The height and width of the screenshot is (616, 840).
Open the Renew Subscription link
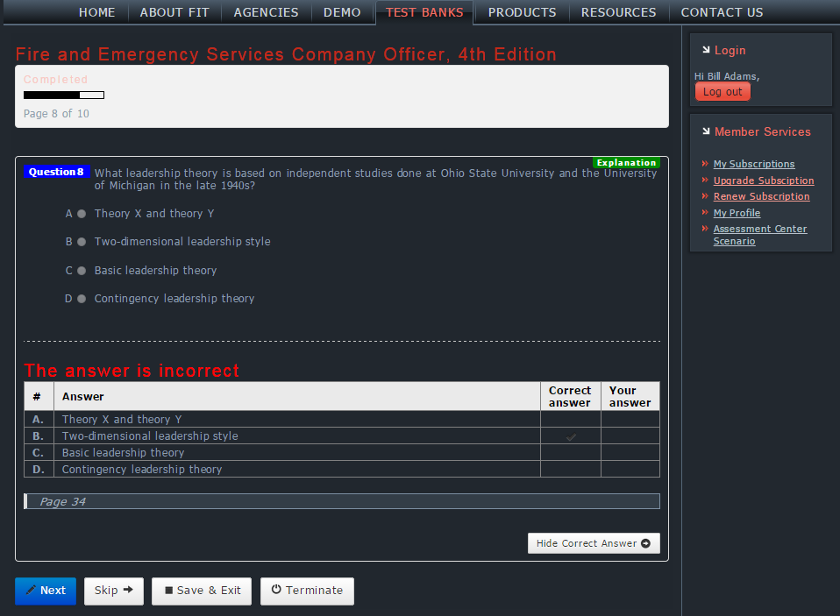pos(761,196)
